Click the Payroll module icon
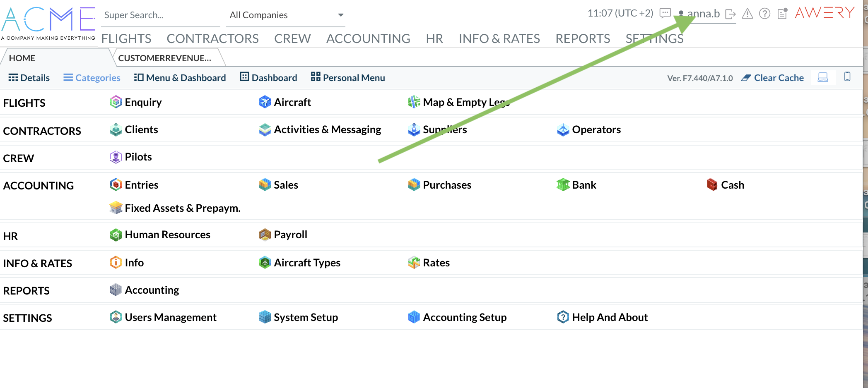Image resolution: width=868 pixels, height=388 pixels. coord(265,235)
